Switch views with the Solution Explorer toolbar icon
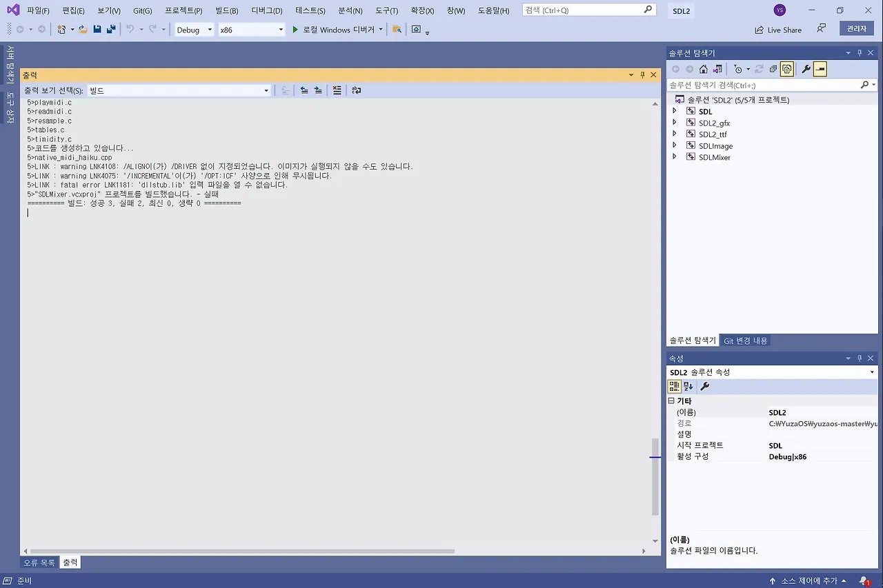This screenshot has width=883, height=588. [717, 69]
